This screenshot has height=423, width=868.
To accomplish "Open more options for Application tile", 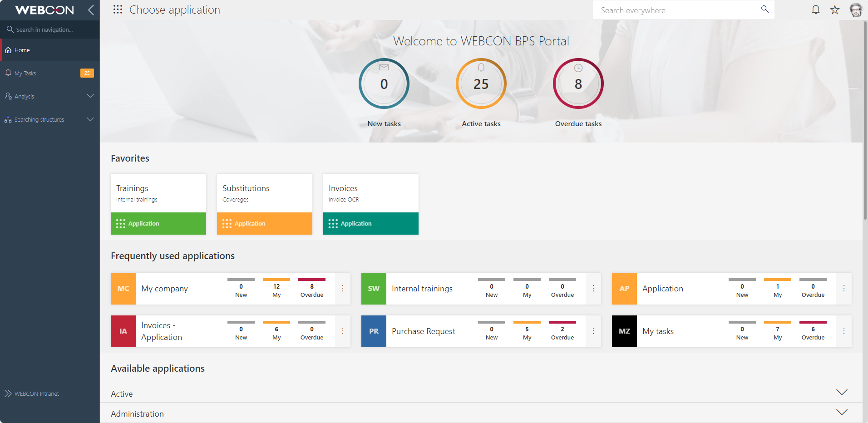I will pyautogui.click(x=844, y=289).
